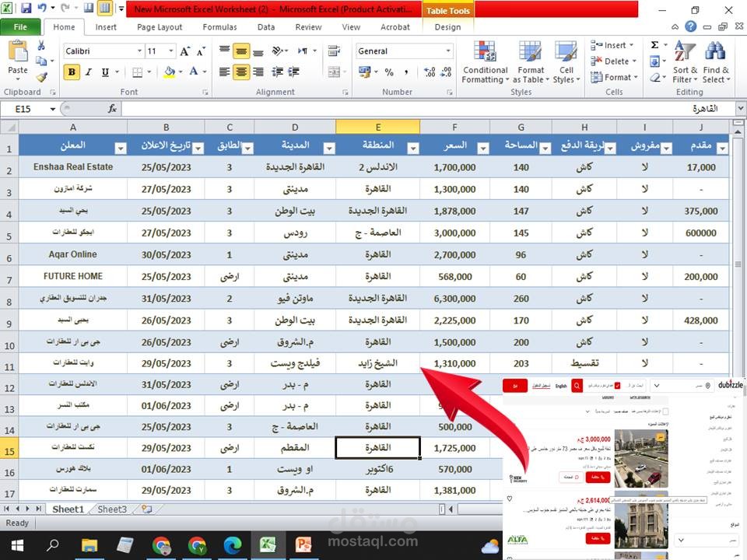
Task: Click the Save icon in Quick Access Toolbar
Action: pos(26,8)
